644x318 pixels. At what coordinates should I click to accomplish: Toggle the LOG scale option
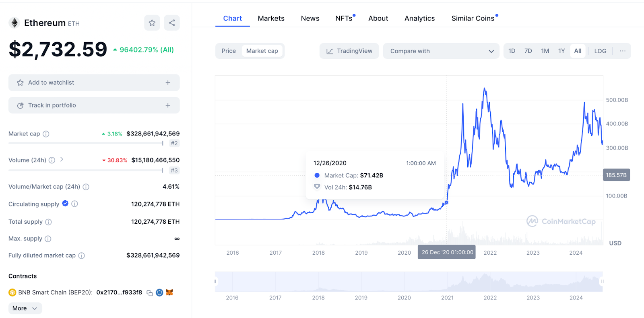[600, 51]
